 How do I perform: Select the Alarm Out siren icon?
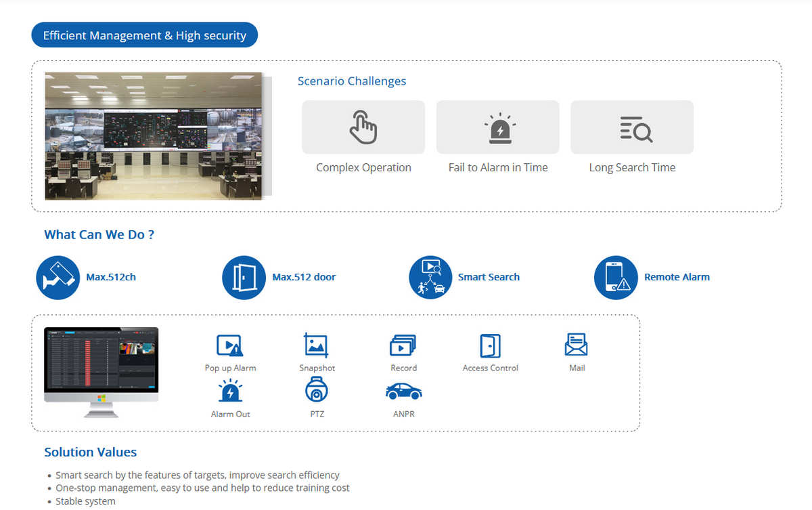click(x=231, y=391)
